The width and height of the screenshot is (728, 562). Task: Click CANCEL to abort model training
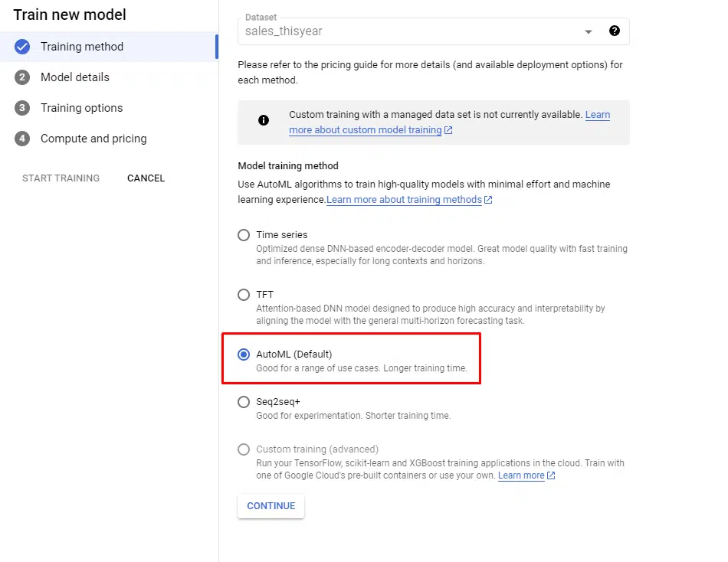click(145, 178)
